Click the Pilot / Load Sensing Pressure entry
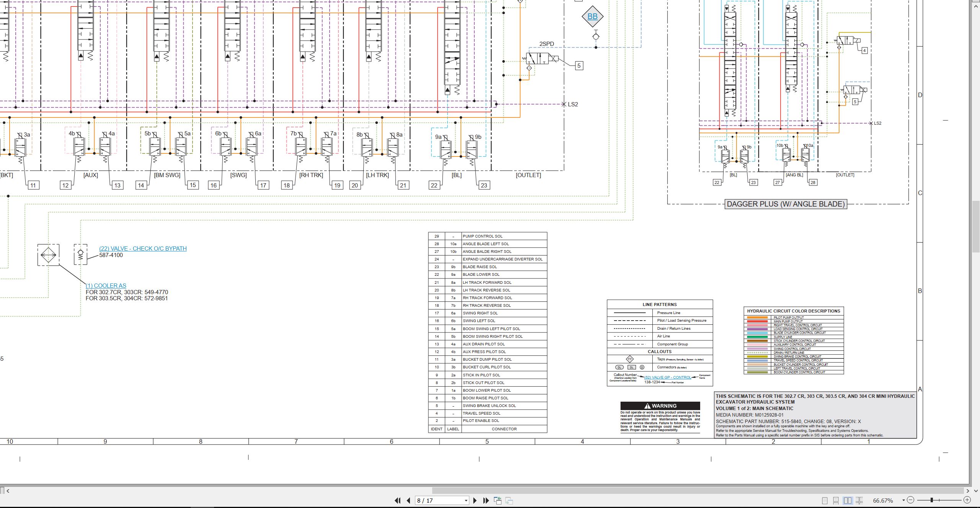Screen dimensions: 980x508 682,321
